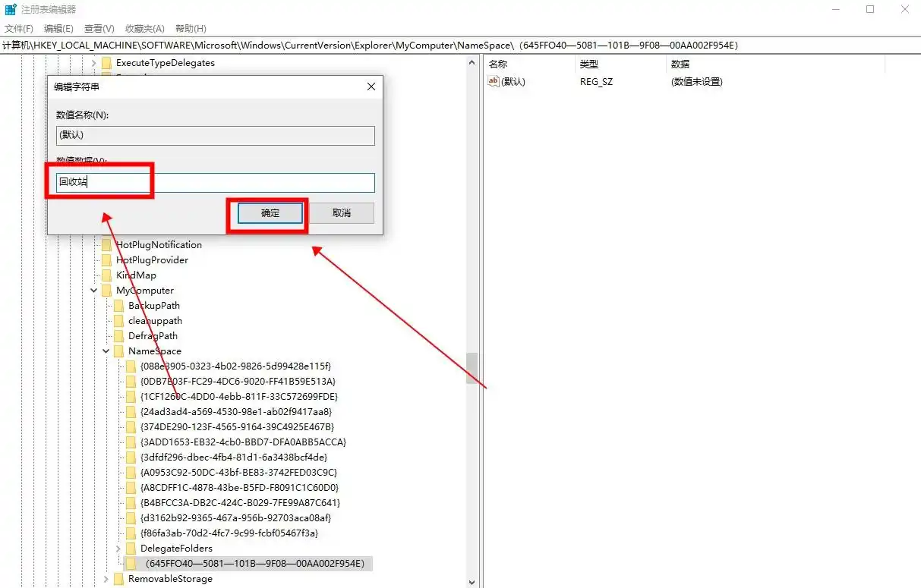Collapse the MyComputer tree node
This screenshot has width=921, height=588.
(x=94, y=291)
